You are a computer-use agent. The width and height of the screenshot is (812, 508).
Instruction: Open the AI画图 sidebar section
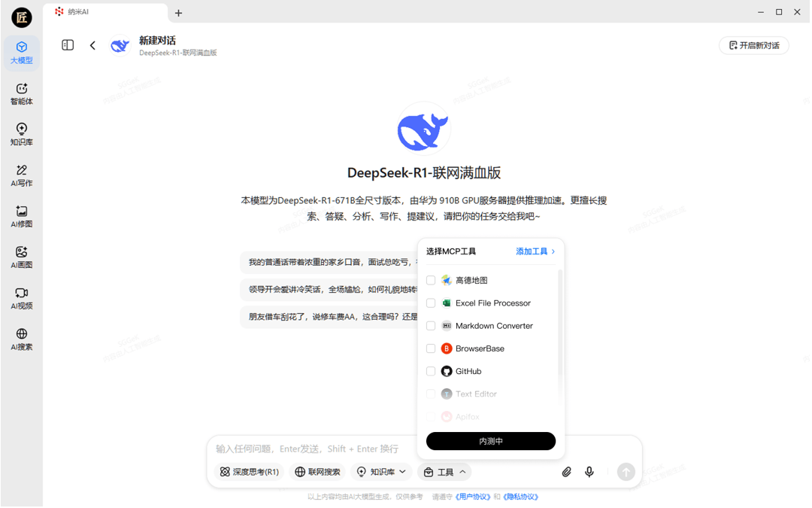coord(21,257)
